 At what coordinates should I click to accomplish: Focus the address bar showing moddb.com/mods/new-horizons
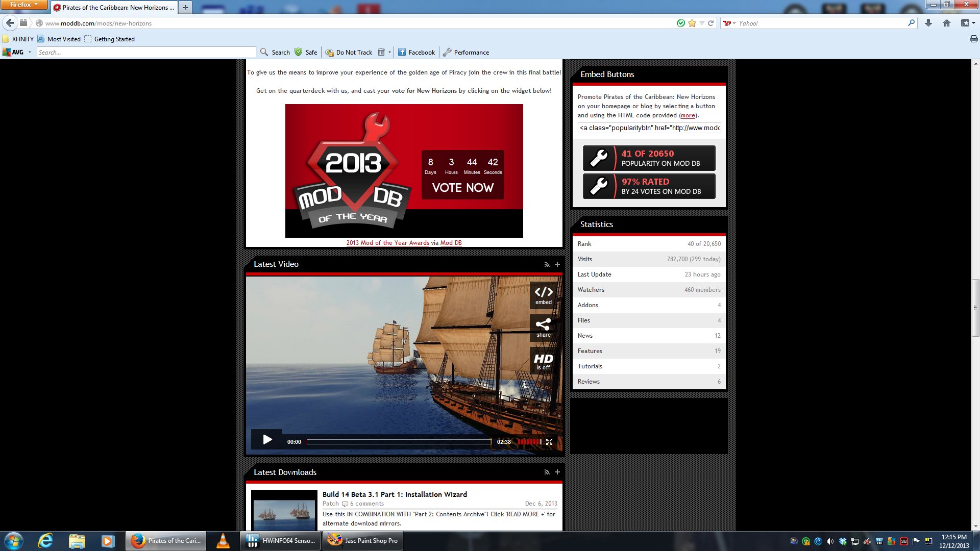(357, 23)
